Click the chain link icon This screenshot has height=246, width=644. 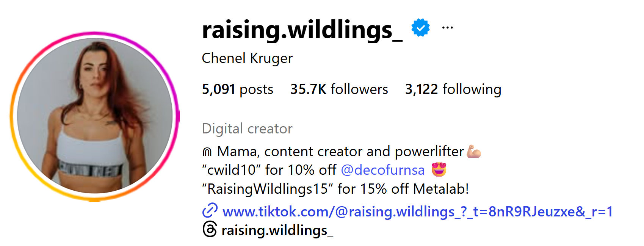(210, 211)
